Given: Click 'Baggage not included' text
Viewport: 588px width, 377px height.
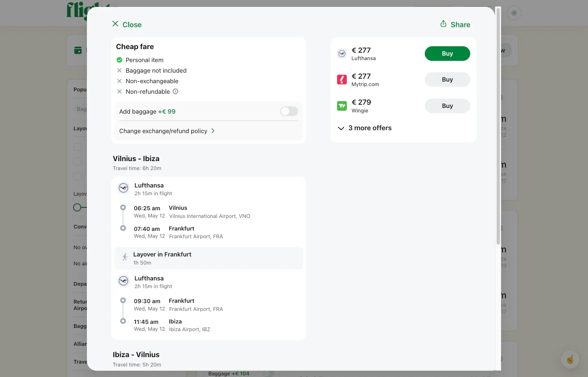Looking at the screenshot, I should [x=156, y=71].
